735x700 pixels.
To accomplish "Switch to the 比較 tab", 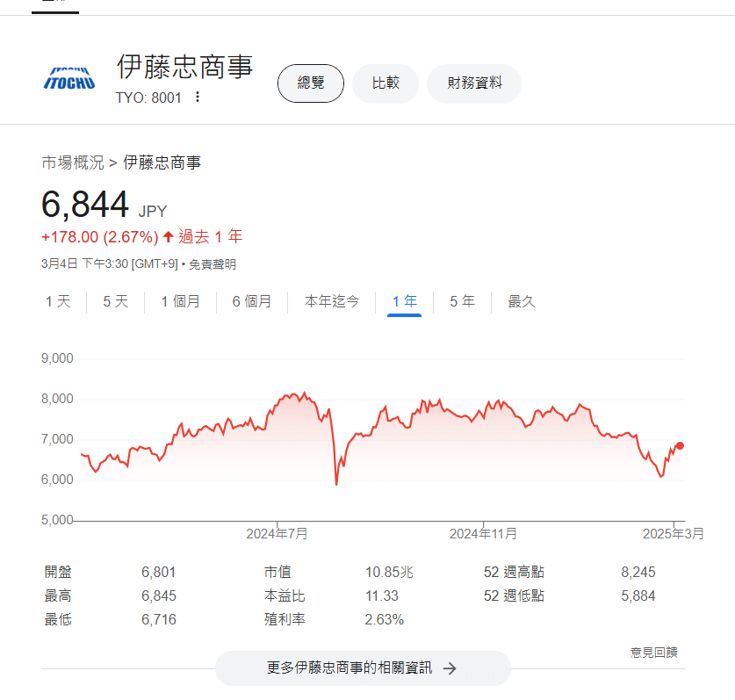I will pyautogui.click(x=386, y=83).
